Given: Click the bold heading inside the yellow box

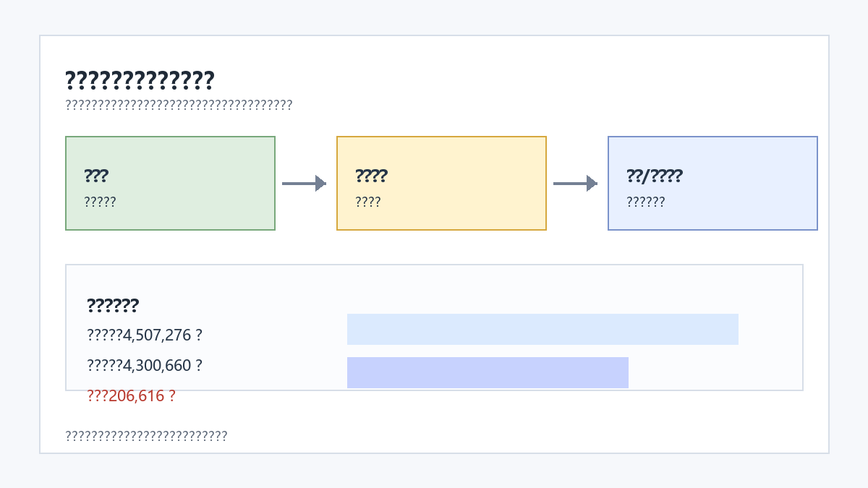Looking at the screenshot, I should 371,176.
